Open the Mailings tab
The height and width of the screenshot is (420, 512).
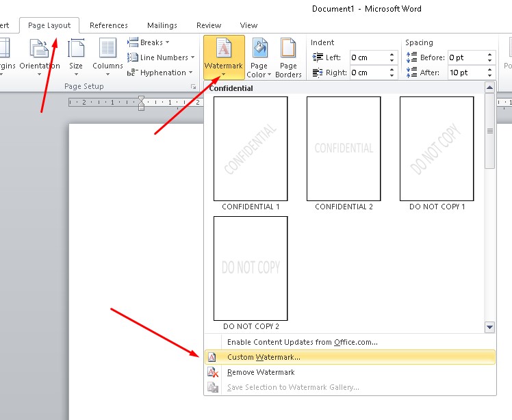[x=162, y=25]
